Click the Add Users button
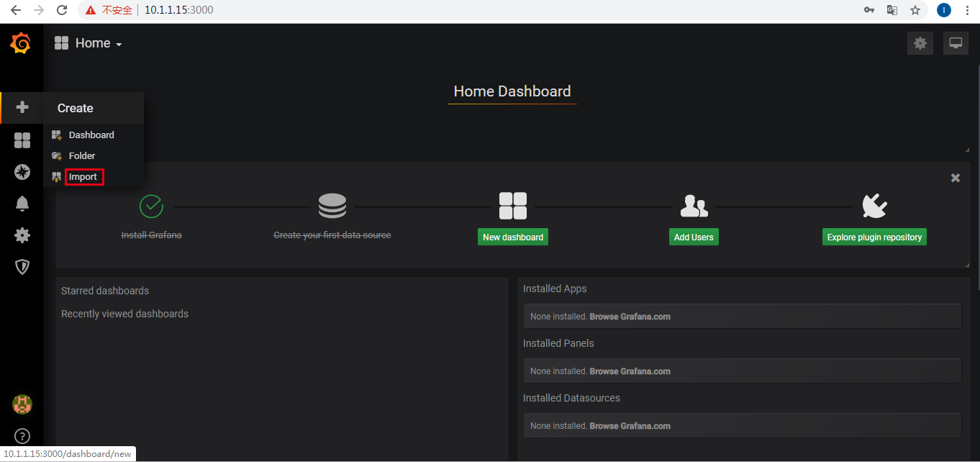Viewport: 980px width, 462px height. coord(694,237)
